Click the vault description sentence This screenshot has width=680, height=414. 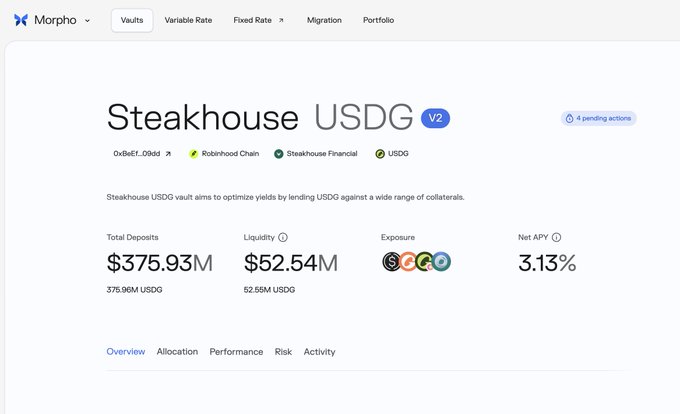[285, 197]
